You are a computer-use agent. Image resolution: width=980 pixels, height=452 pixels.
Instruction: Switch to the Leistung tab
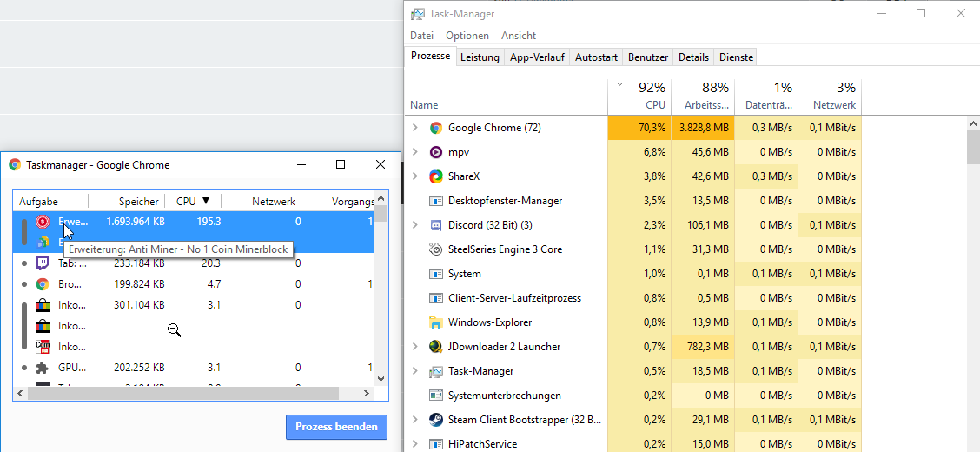(x=480, y=56)
